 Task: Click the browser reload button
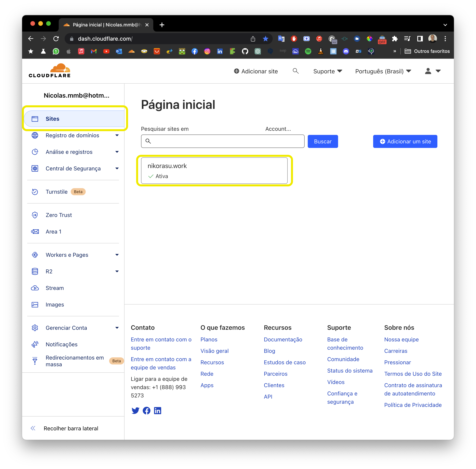56,39
